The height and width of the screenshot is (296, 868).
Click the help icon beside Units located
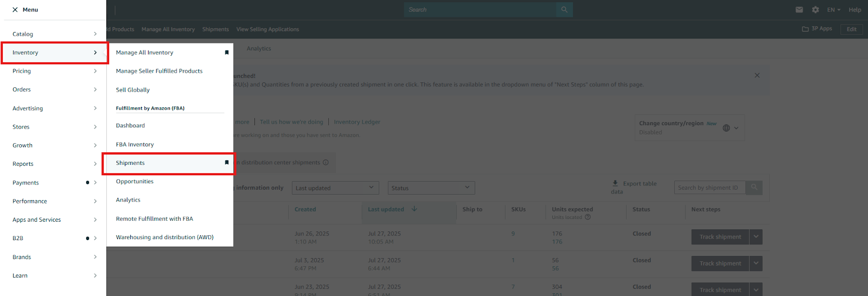click(x=588, y=217)
